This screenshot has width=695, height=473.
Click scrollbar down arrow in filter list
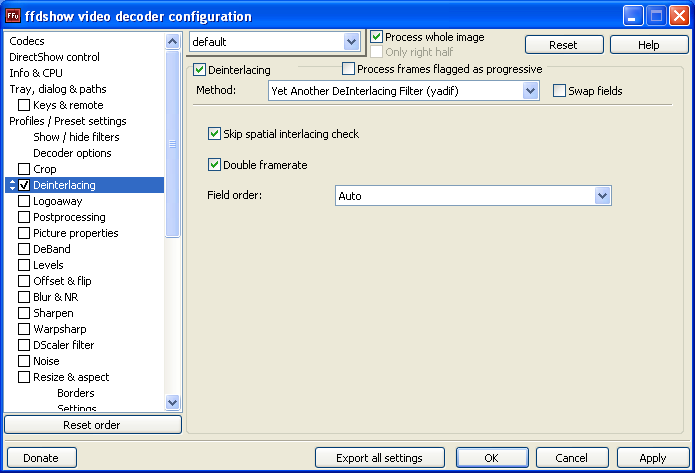pyautogui.click(x=172, y=402)
